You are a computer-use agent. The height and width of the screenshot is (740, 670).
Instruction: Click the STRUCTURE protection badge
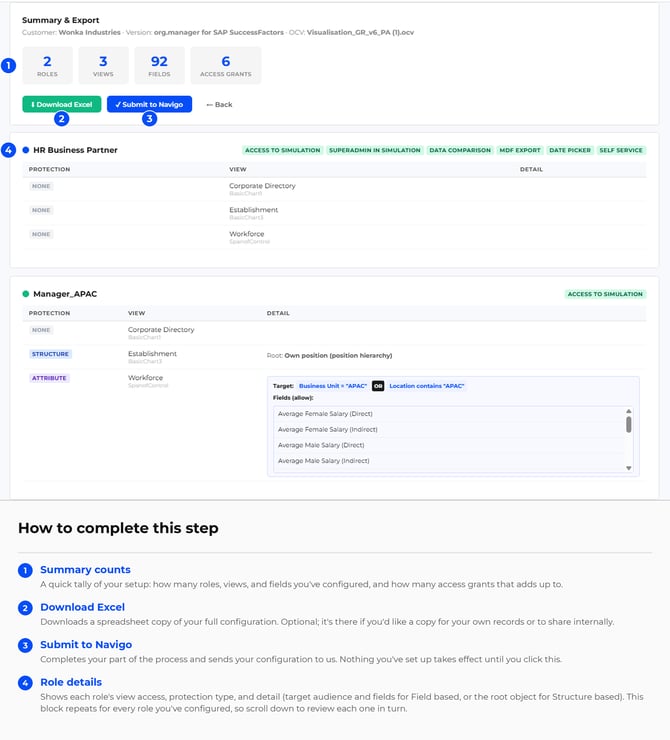pos(50,354)
